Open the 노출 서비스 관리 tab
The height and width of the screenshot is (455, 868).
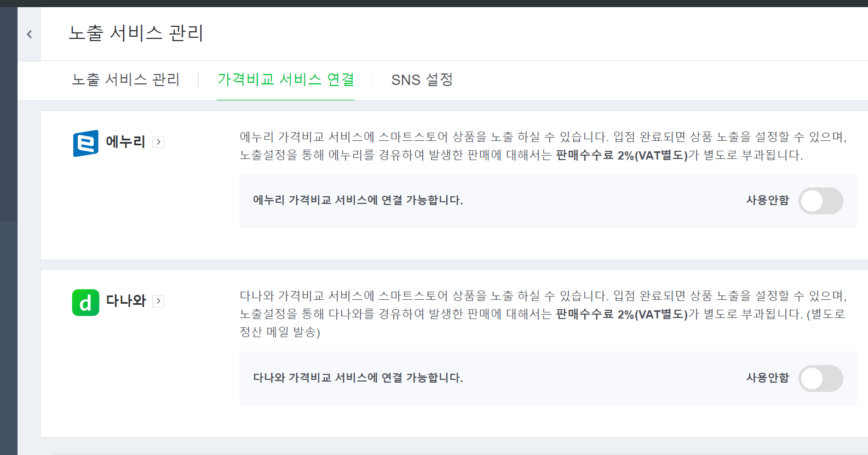pyautogui.click(x=126, y=79)
